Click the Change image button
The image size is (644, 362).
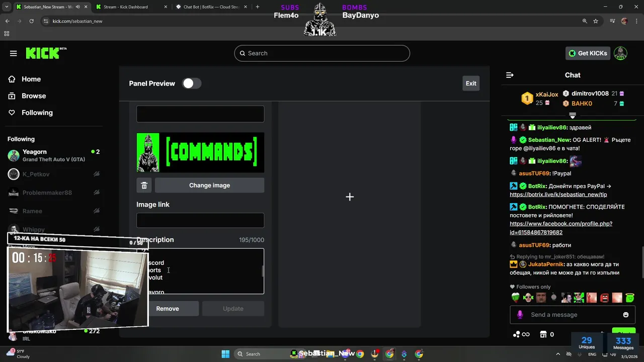209,186
